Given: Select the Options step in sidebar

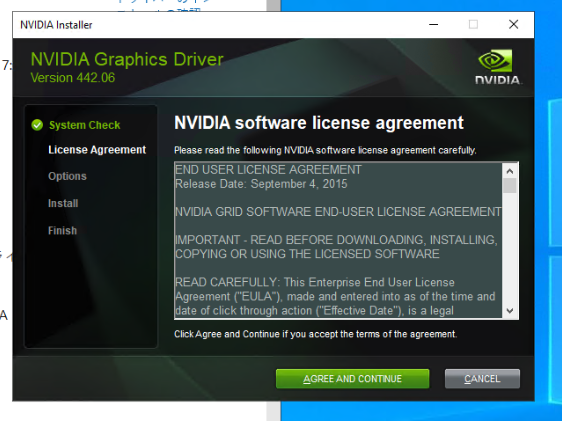Looking at the screenshot, I should pos(67,176).
